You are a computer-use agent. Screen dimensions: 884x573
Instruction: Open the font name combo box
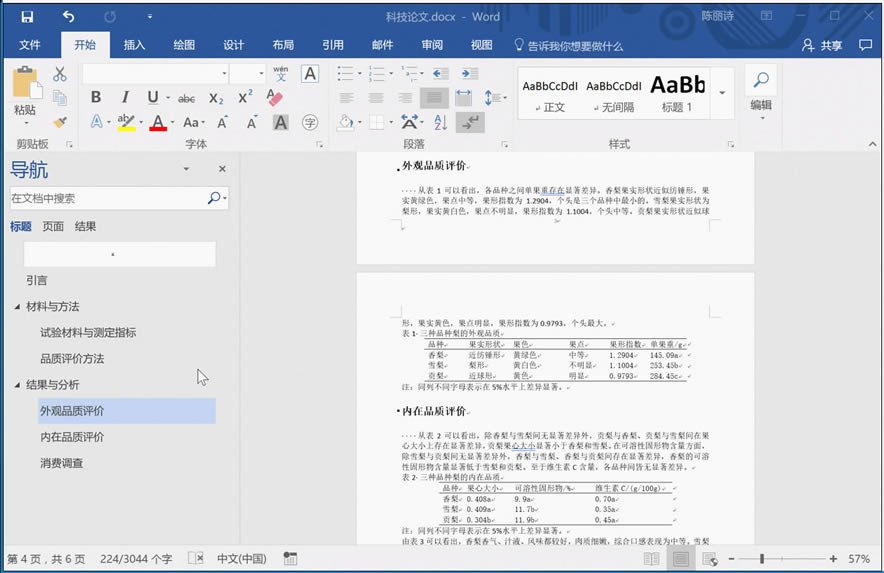coord(156,74)
